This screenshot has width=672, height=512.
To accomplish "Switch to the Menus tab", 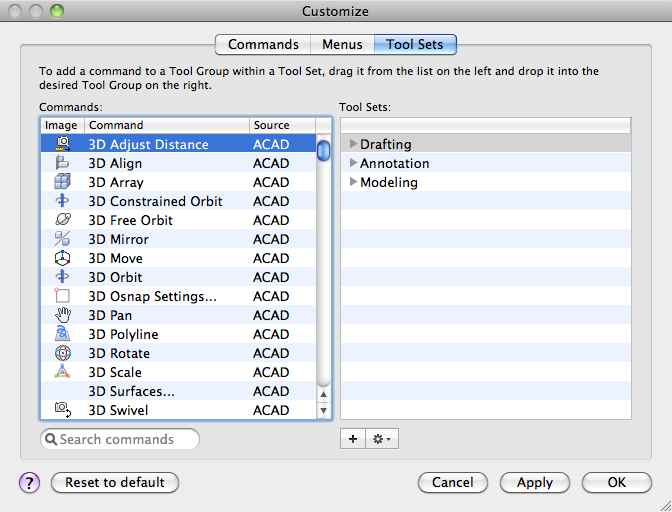I will click(x=342, y=44).
